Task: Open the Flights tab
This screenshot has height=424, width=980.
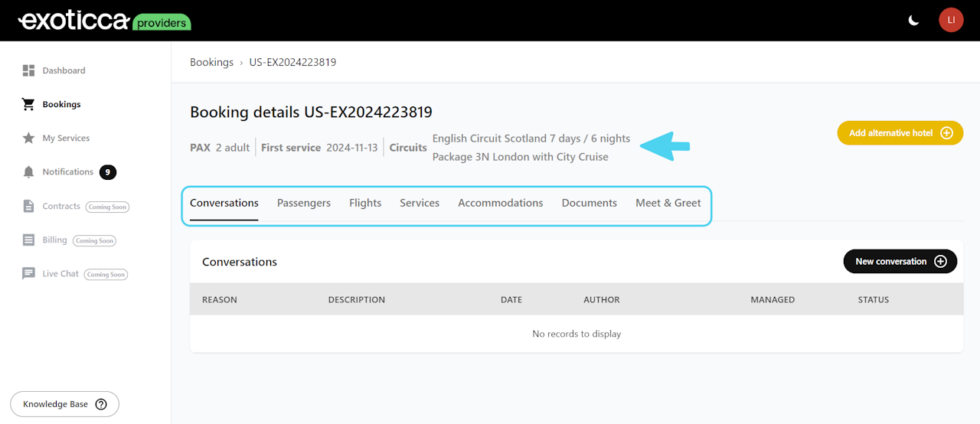Action: pyautogui.click(x=365, y=203)
